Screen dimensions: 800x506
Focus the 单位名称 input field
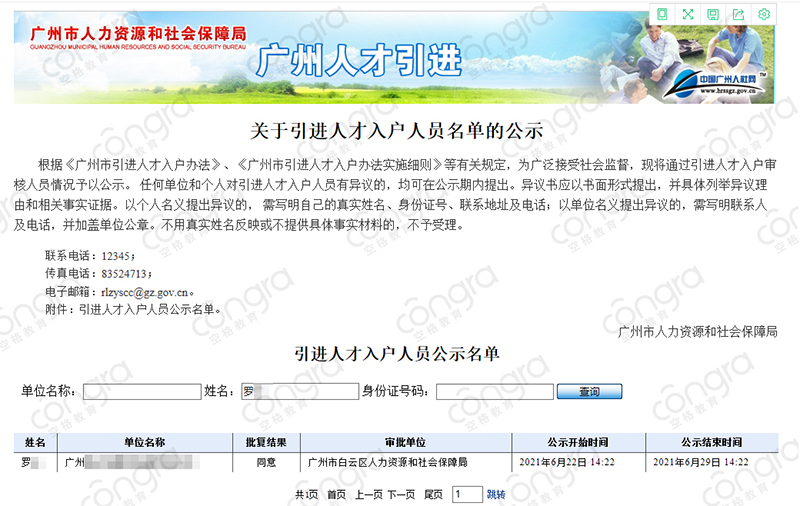point(141,391)
